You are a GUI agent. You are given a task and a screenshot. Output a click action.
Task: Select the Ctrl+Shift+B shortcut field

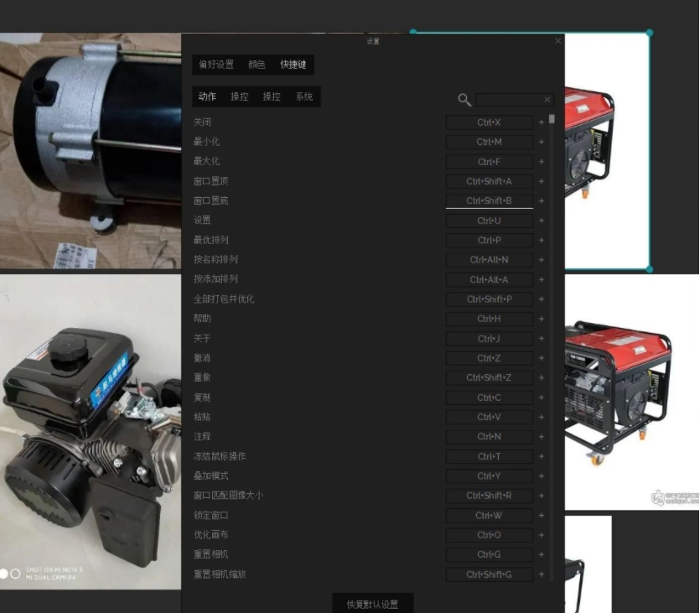[x=490, y=201]
